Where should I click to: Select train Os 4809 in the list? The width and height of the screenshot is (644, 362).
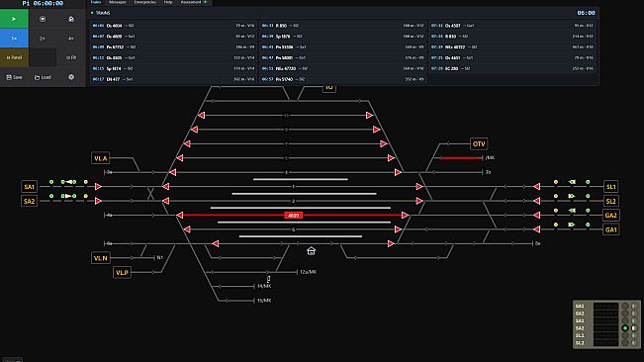pos(173,37)
